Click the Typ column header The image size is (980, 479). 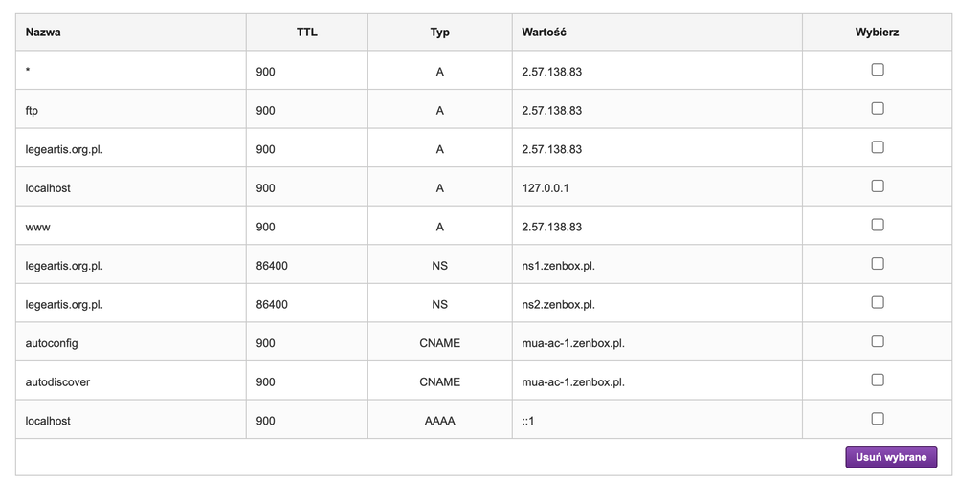pyautogui.click(x=440, y=33)
